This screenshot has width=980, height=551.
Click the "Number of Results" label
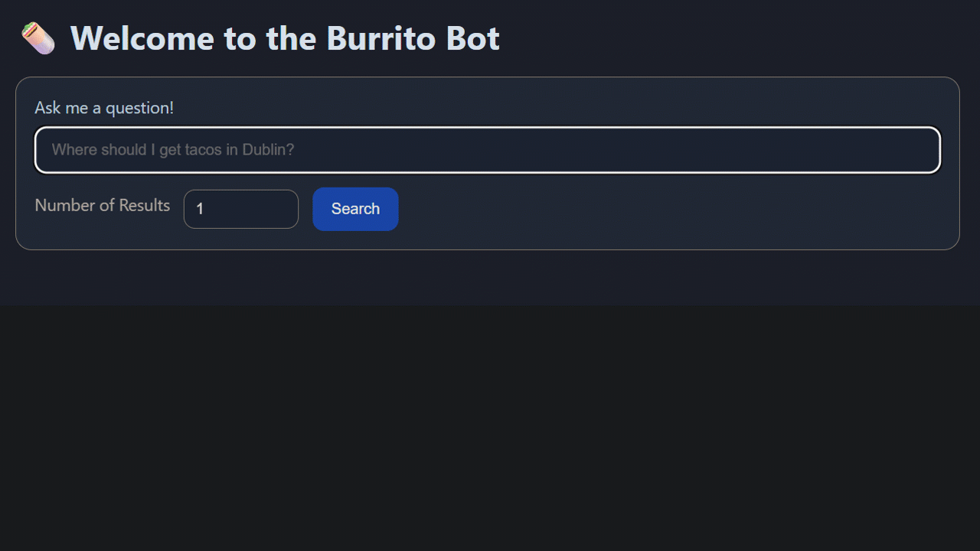(x=103, y=205)
